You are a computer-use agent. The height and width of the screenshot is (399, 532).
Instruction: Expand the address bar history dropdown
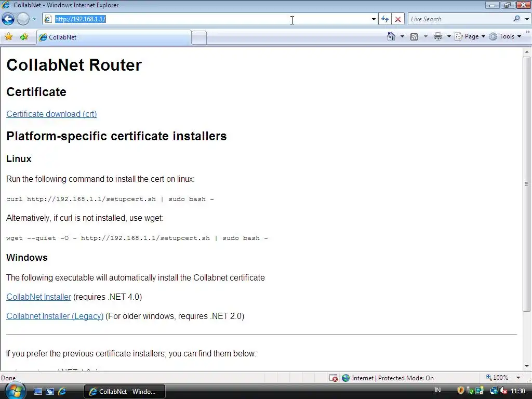point(374,19)
